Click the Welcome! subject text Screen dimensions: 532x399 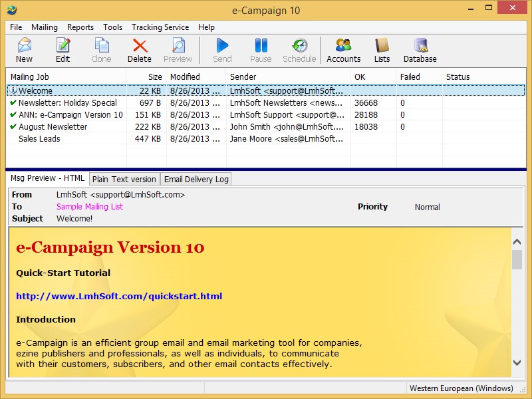[x=74, y=218]
